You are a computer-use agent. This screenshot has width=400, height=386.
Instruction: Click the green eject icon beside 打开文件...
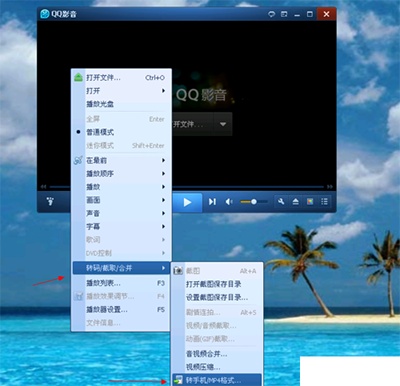pos(78,78)
